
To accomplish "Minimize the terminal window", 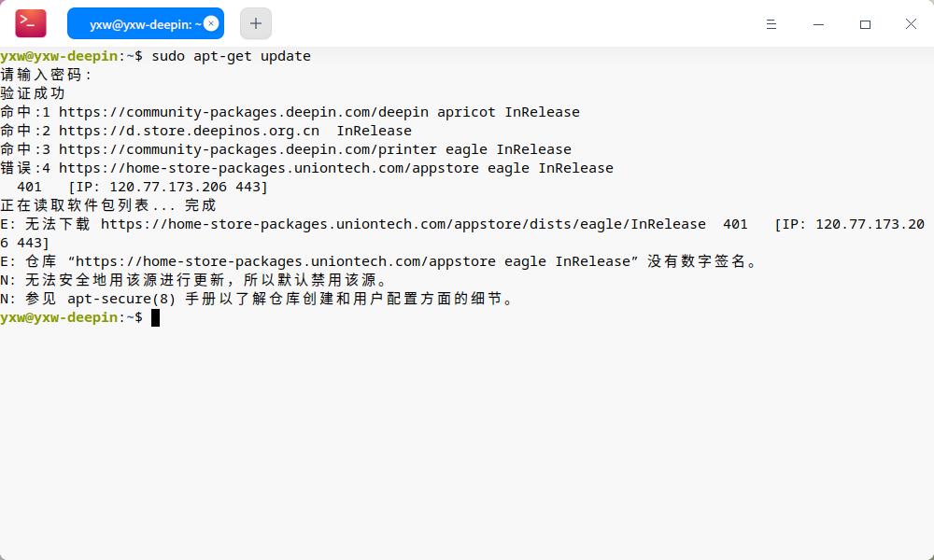I will coord(818,24).
